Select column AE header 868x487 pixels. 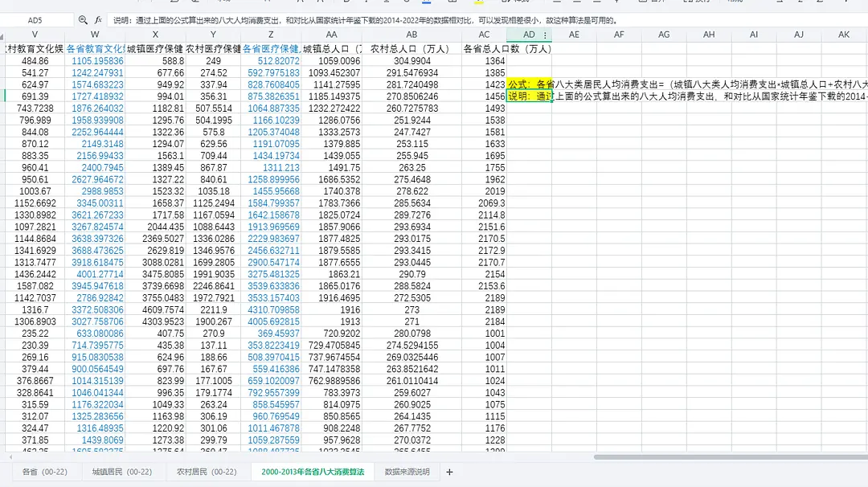pos(574,35)
